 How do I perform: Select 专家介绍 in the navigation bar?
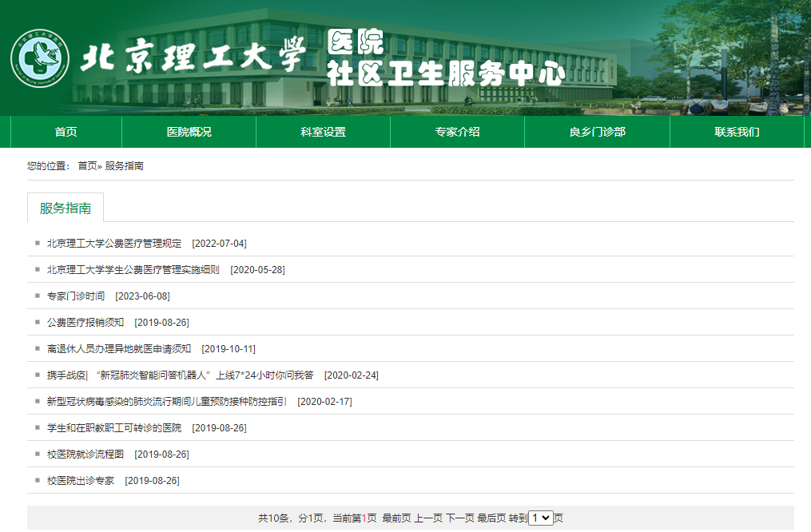coord(457,132)
